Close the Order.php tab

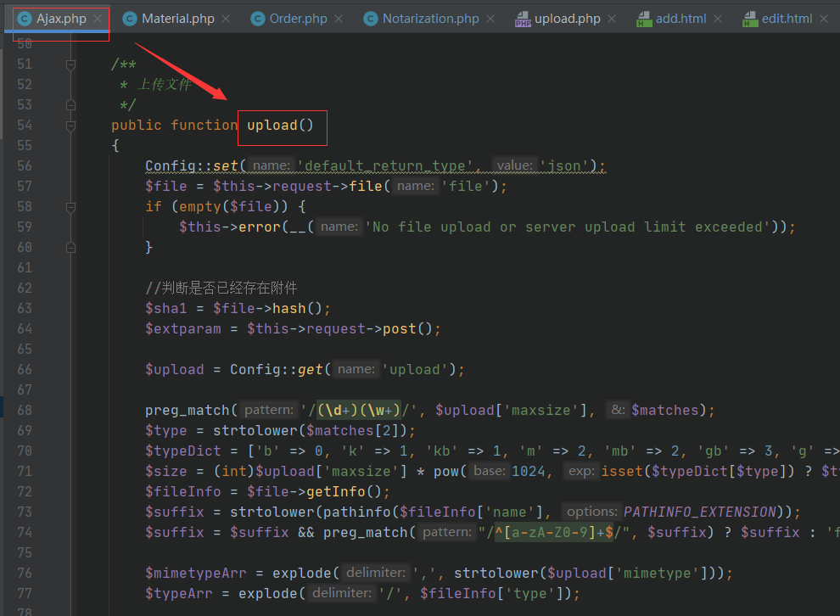339,19
